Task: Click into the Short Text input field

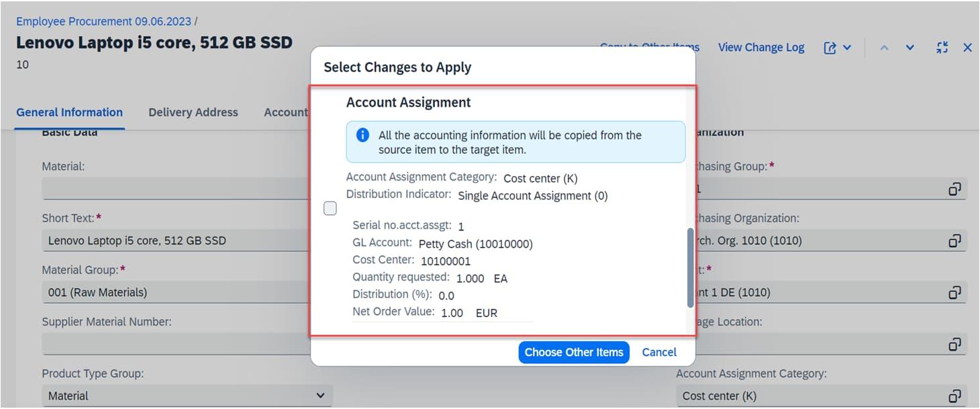Action: [176, 240]
